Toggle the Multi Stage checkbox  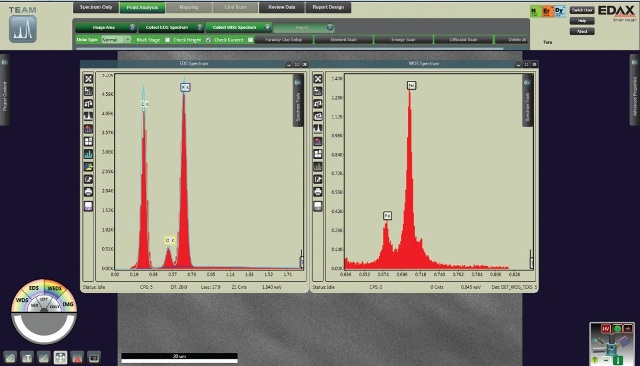[167, 40]
